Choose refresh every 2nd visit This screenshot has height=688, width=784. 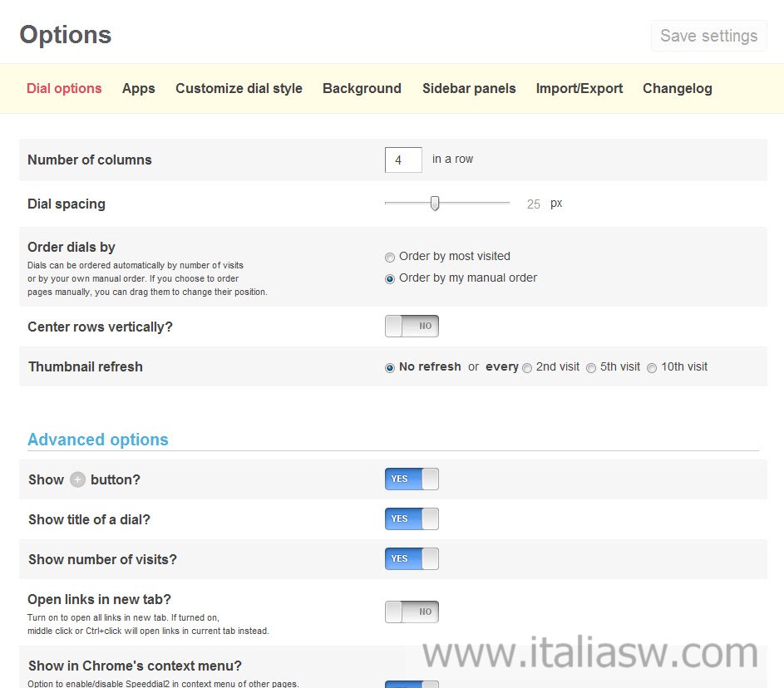click(x=527, y=368)
